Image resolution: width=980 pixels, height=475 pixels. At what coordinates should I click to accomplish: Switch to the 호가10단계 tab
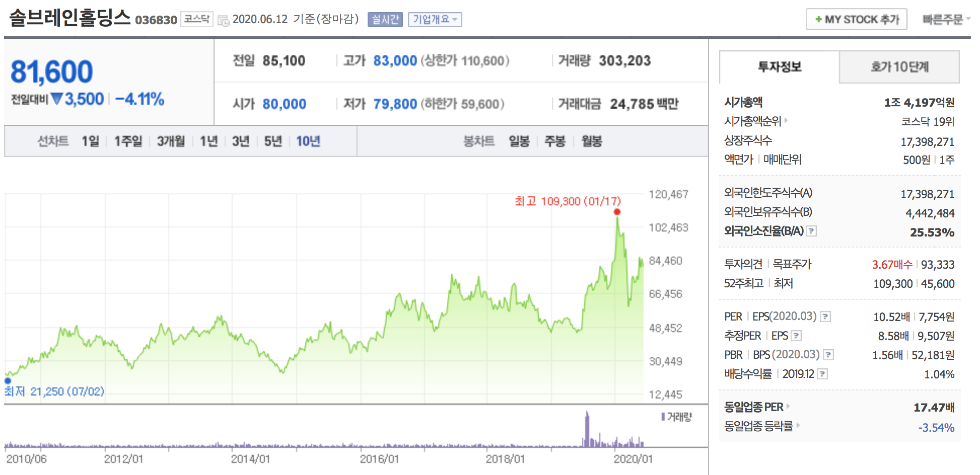point(899,67)
